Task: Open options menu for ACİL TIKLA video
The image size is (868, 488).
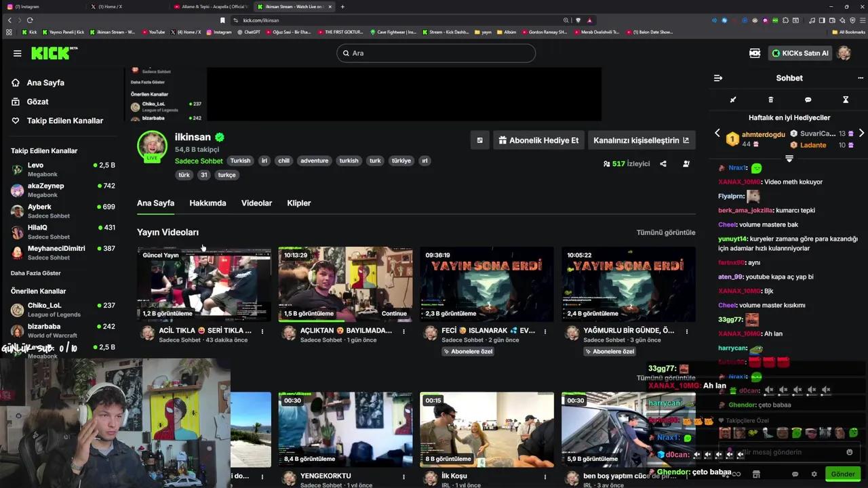Action: tap(262, 331)
